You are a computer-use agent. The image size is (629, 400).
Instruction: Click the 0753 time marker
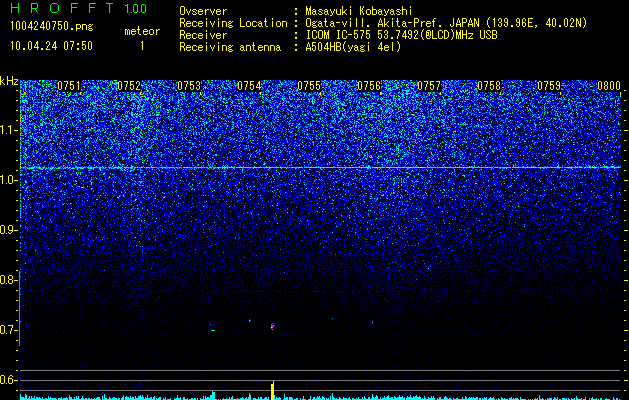[x=189, y=86]
